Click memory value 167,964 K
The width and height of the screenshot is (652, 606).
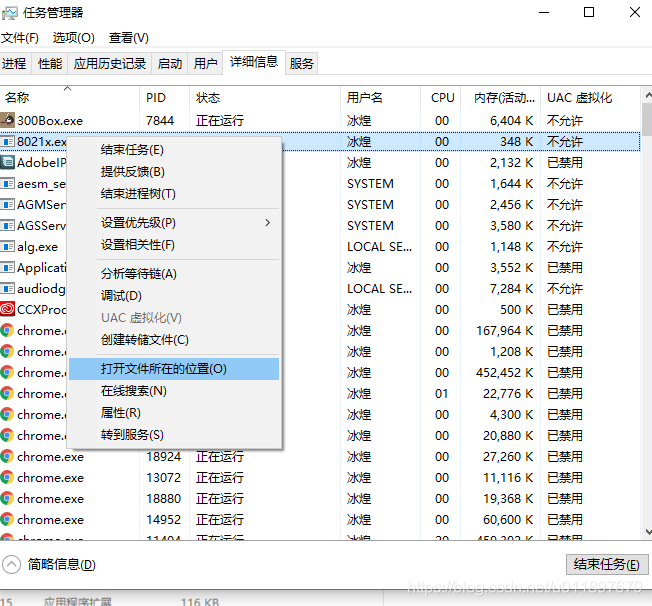pyautogui.click(x=504, y=331)
